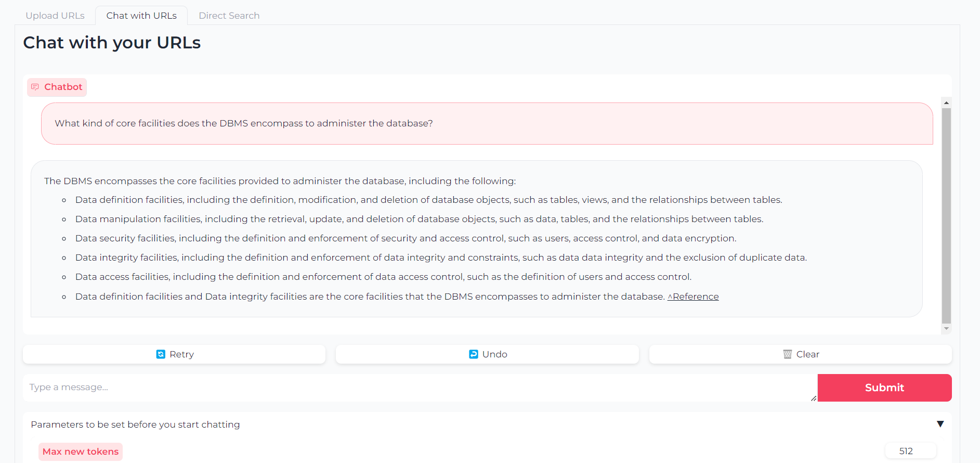Viewport: 980px width, 463px height.
Task: Click the Undo button
Action: click(487, 354)
